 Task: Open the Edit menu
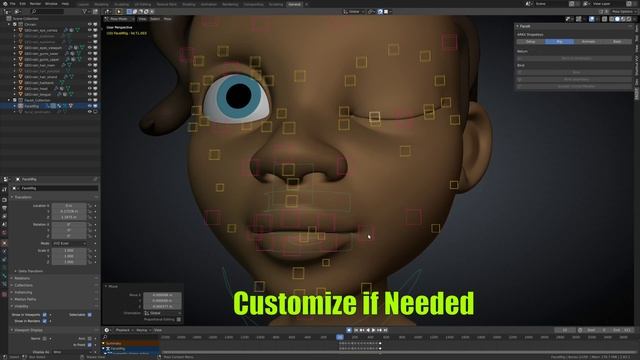(23, 4)
